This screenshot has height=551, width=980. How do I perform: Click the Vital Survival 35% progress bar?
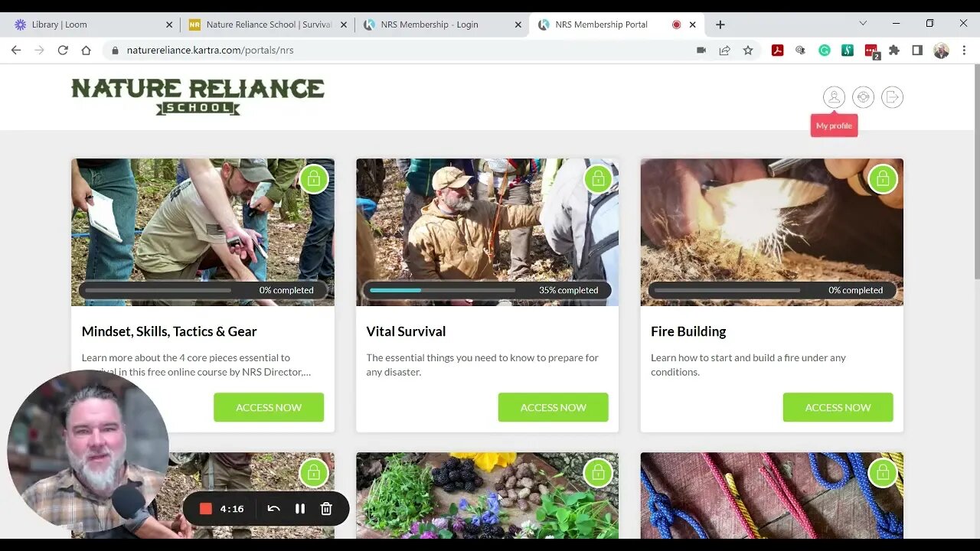coord(487,290)
